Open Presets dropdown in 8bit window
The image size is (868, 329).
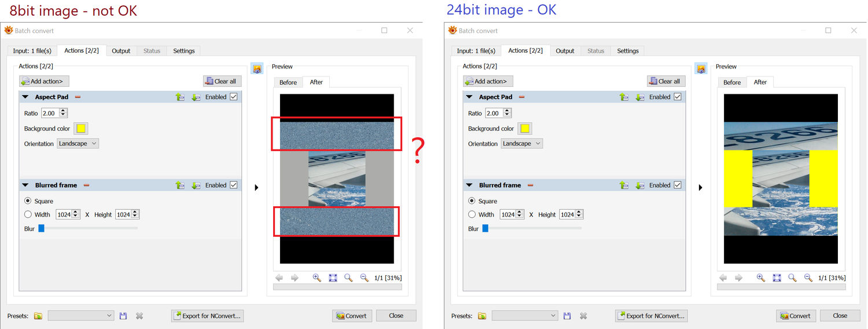pos(81,316)
